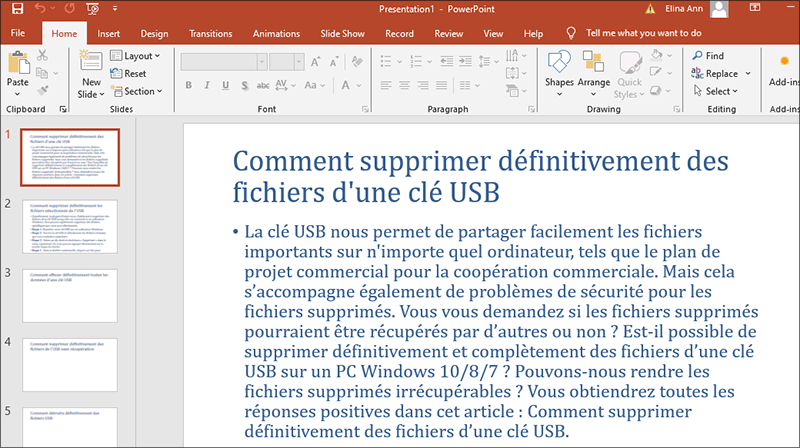The width and height of the screenshot is (800, 448).
Task: Click the Replace button
Action: click(x=715, y=73)
